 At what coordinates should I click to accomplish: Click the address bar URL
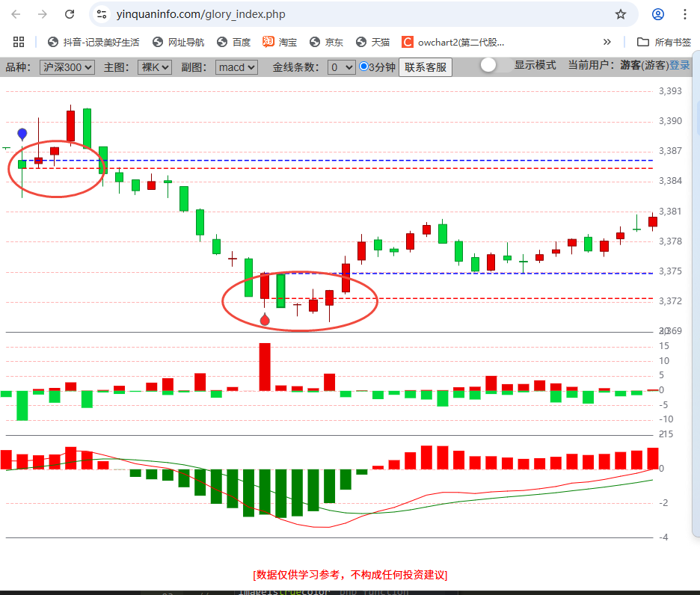[x=200, y=14]
